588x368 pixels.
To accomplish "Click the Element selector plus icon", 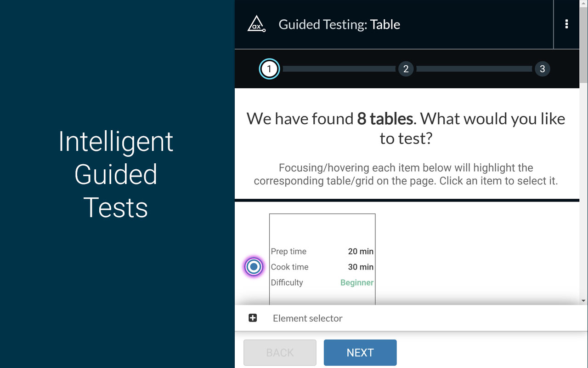I will point(252,317).
